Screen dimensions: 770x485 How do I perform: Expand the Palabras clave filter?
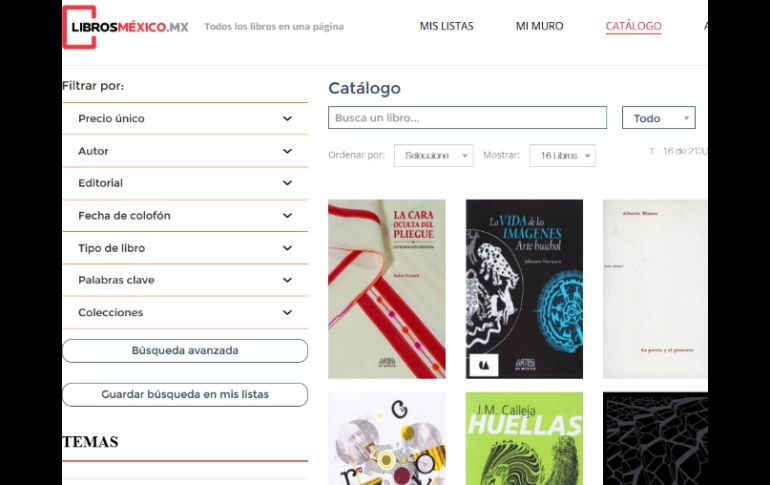click(185, 280)
